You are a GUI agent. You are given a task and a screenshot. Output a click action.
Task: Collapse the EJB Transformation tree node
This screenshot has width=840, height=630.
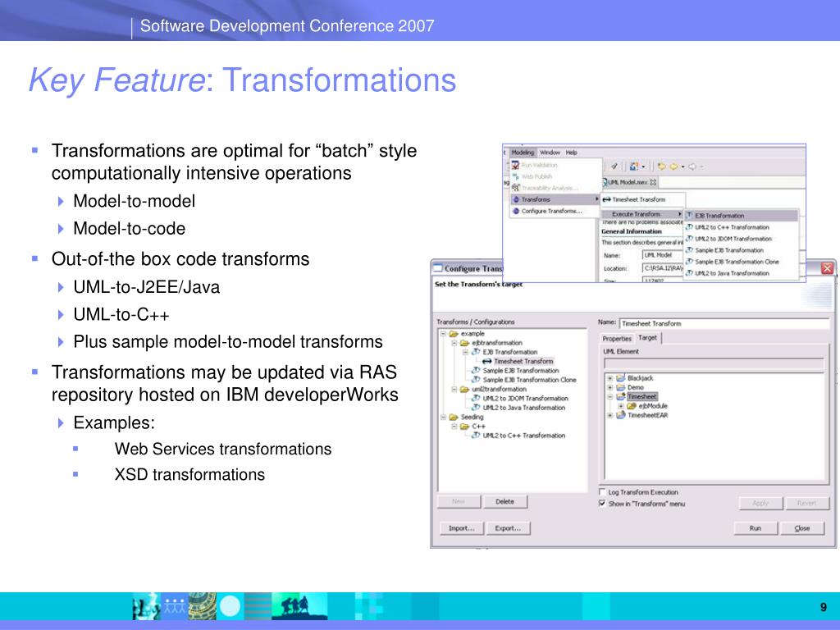tap(465, 352)
